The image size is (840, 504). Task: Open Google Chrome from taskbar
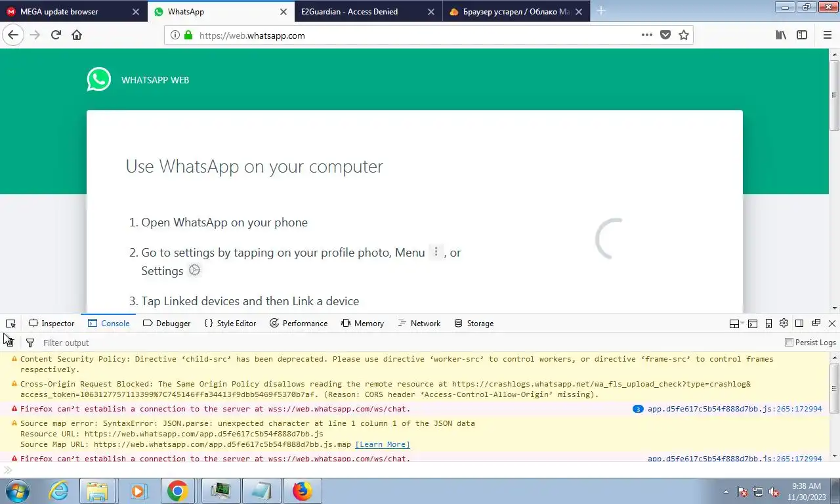[x=177, y=491]
